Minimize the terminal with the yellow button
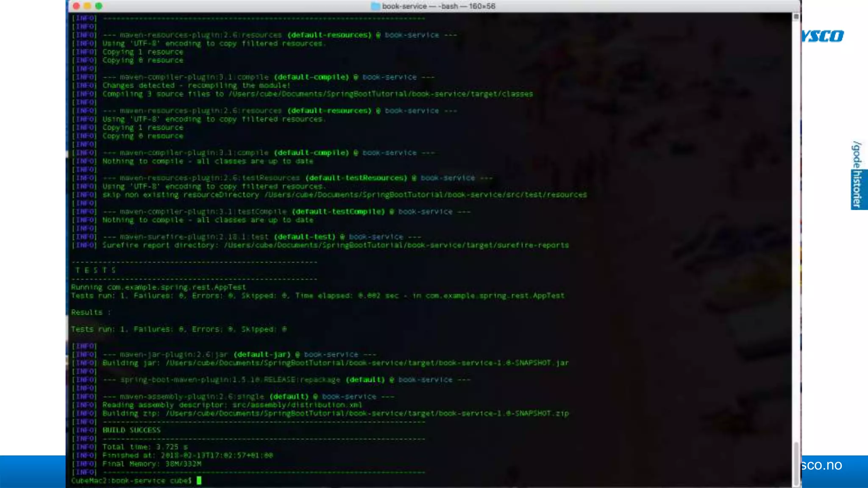Screen dimensions: 868x488 [87, 6]
